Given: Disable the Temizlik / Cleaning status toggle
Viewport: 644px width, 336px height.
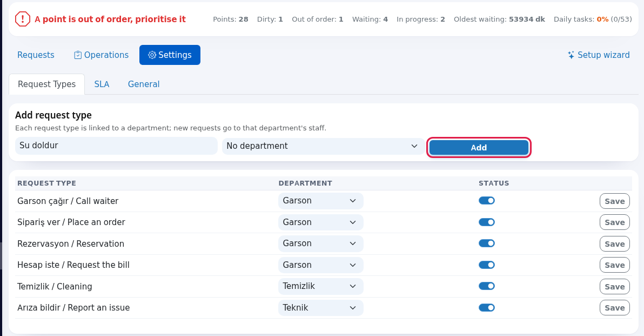Looking at the screenshot, I should [487, 286].
